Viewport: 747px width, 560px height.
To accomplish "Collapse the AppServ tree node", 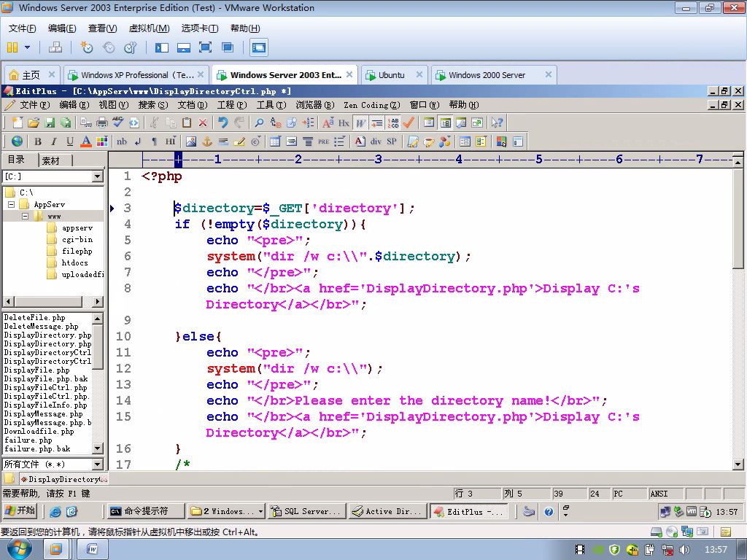I will pyautogui.click(x=12, y=204).
